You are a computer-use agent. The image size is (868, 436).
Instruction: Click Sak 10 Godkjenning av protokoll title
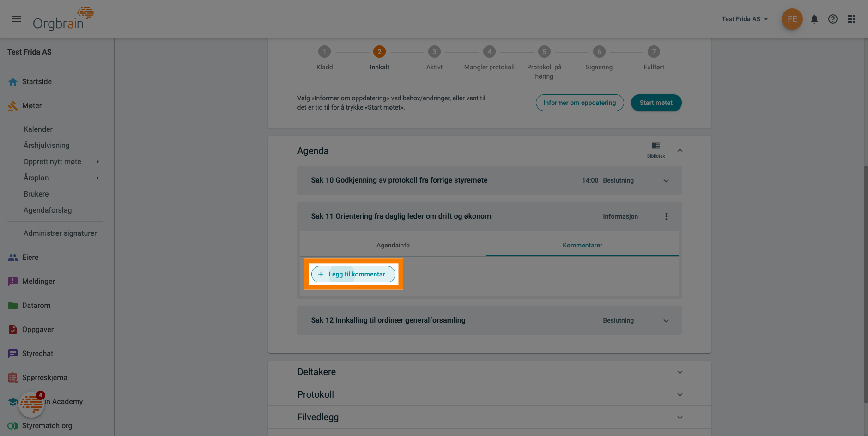(x=399, y=180)
